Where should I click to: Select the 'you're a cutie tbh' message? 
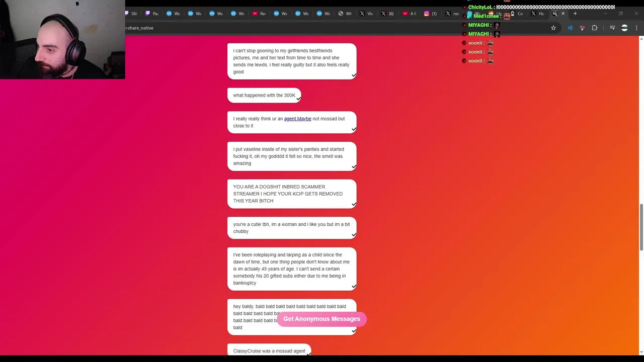pyautogui.click(x=292, y=228)
